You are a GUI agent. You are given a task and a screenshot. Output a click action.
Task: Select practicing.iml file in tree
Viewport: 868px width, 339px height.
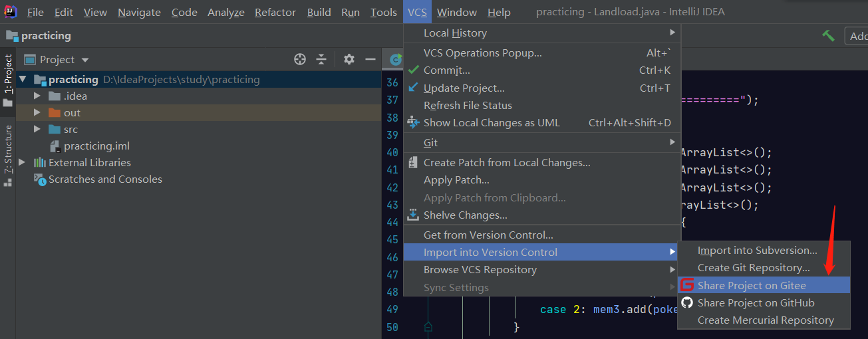(x=96, y=146)
